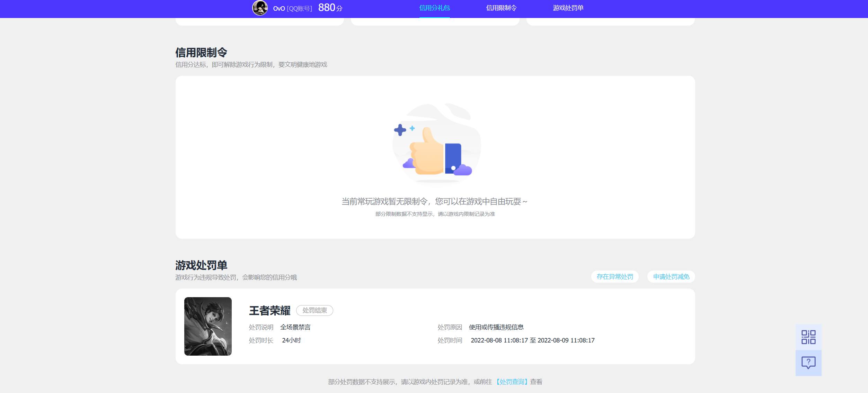This screenshot has height=393, width=868.
Task: Switch to 信用分礼包 tab
Action: click(434, 8)
